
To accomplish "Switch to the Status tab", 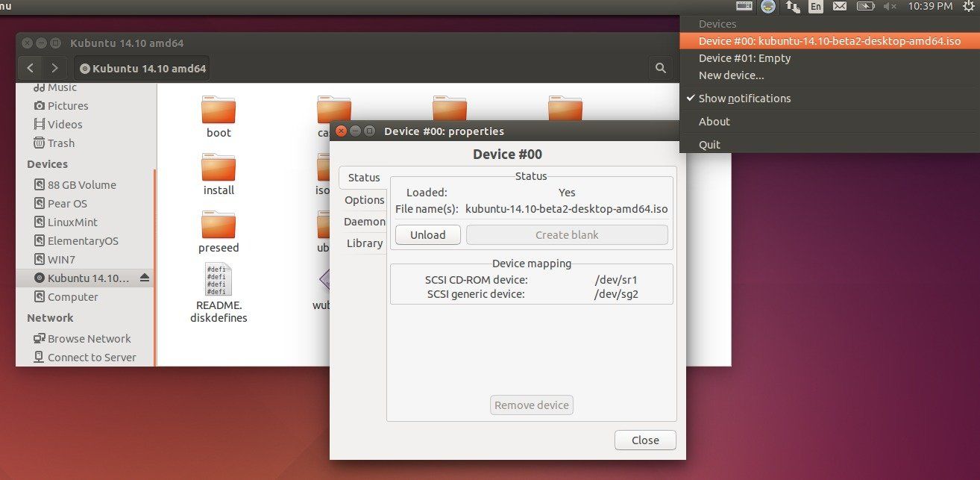I will tap(363, 178).
